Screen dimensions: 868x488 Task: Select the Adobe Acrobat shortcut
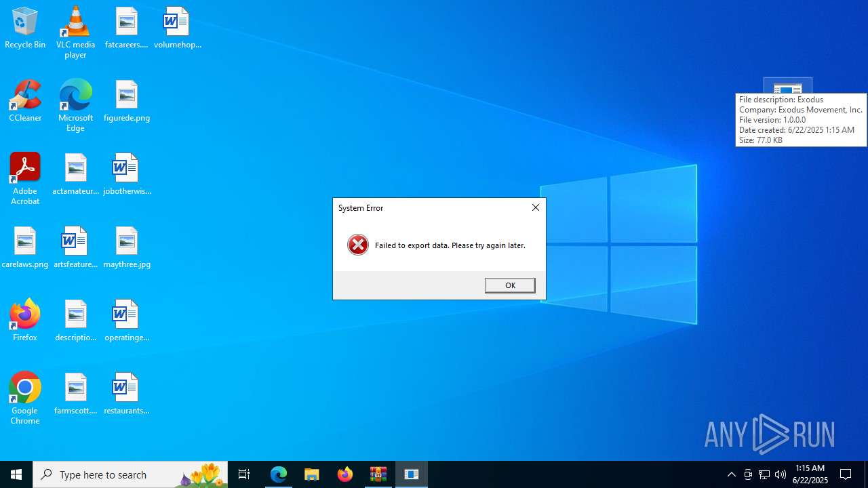tap(25, 179)
